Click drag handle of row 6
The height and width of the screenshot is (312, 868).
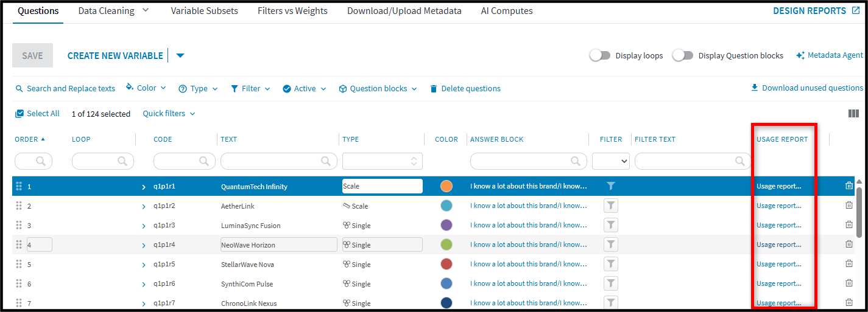19,283
